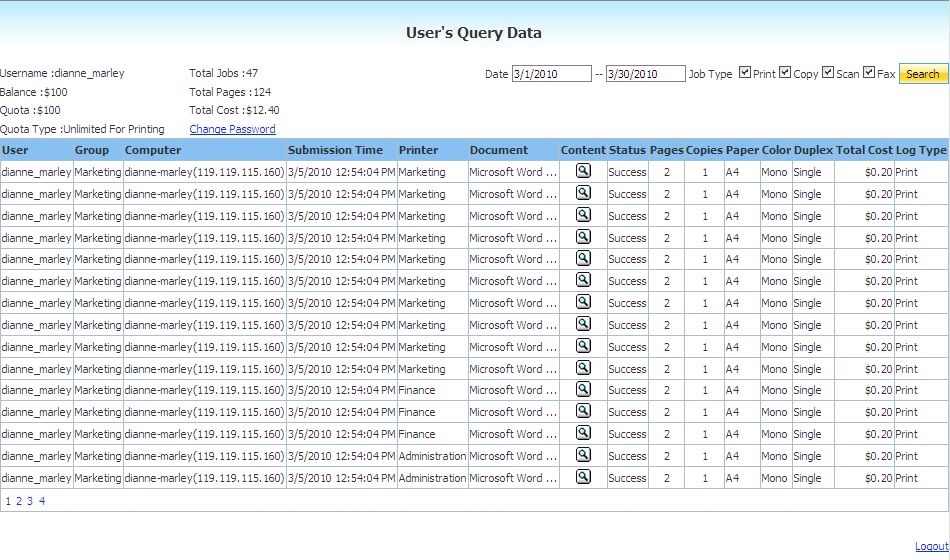Click the Log Type column header

[x=921, y=150]
